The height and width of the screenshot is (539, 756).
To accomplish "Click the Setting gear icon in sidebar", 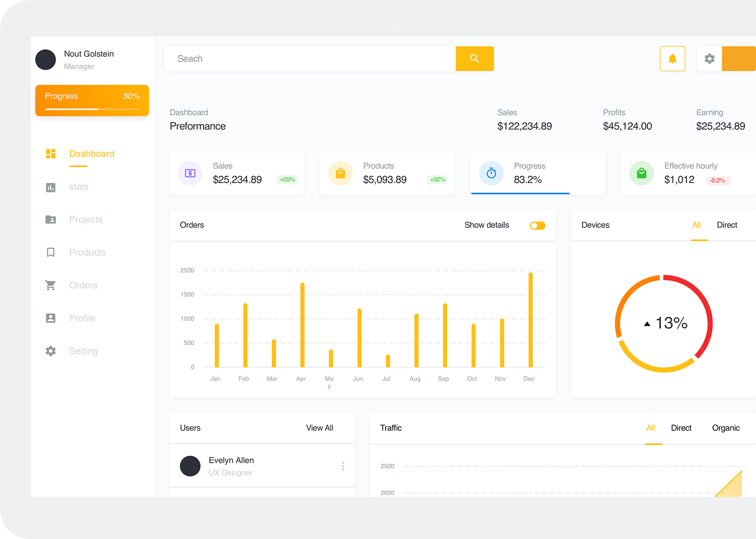I will (51, 351).
